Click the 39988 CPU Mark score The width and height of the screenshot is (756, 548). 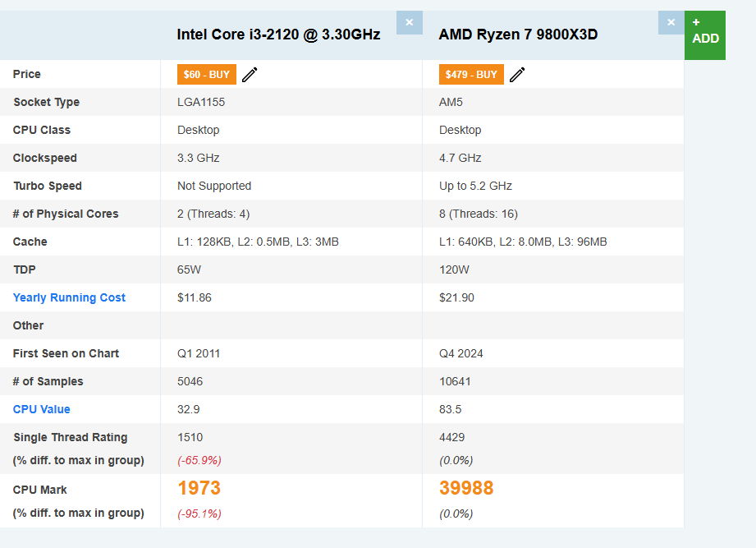click(x=466, y=488)
